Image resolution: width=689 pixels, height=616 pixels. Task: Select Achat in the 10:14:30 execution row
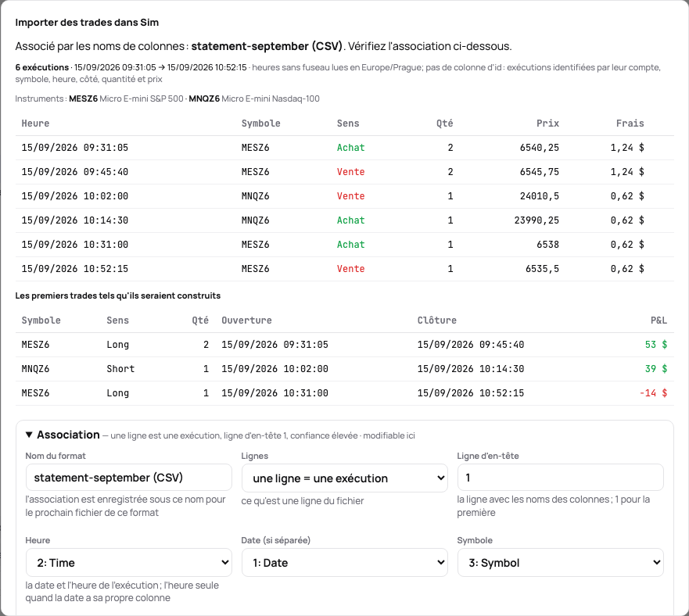[x=350, y=220]
